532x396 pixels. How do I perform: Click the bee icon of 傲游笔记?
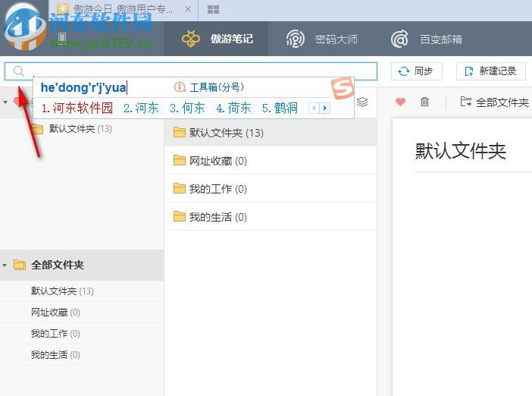pyautogui.click(x=191, y=39)
